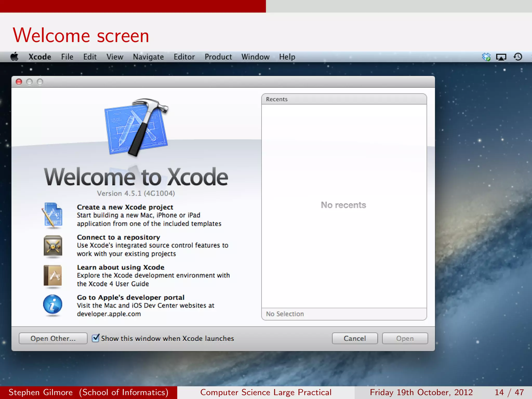Select Connect to a repository
The width and height of the screenshot is (532, 399).
tap(118, 237)
